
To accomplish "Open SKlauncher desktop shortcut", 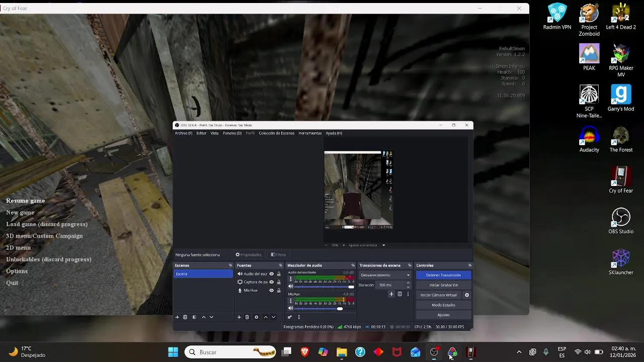I will (x=621, y=262).
